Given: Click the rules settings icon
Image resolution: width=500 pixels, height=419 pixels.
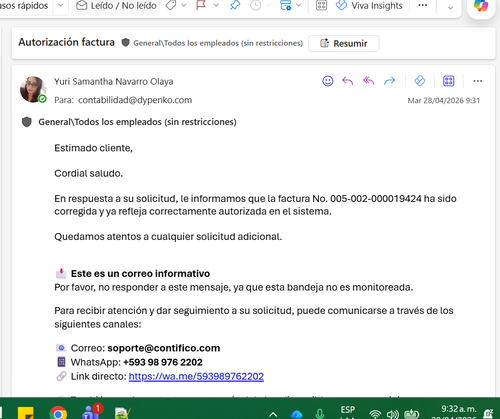Looking at the screenshot, I should (286, 5).
